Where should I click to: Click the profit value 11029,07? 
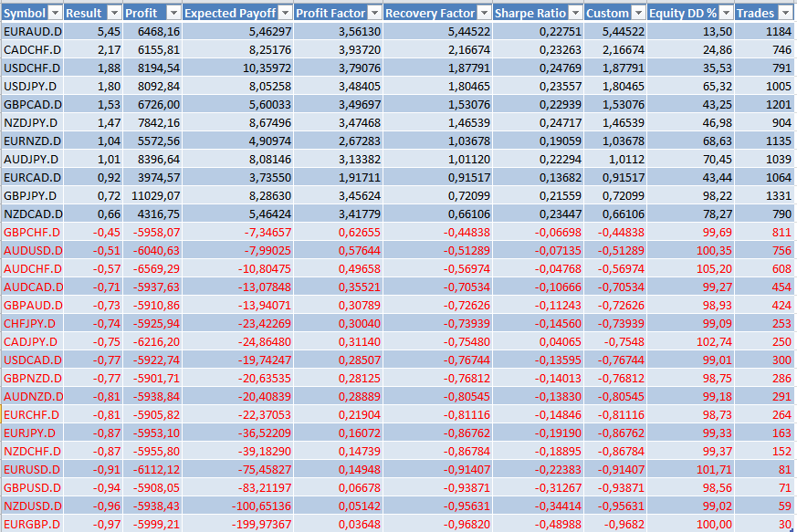pos(155,196)
